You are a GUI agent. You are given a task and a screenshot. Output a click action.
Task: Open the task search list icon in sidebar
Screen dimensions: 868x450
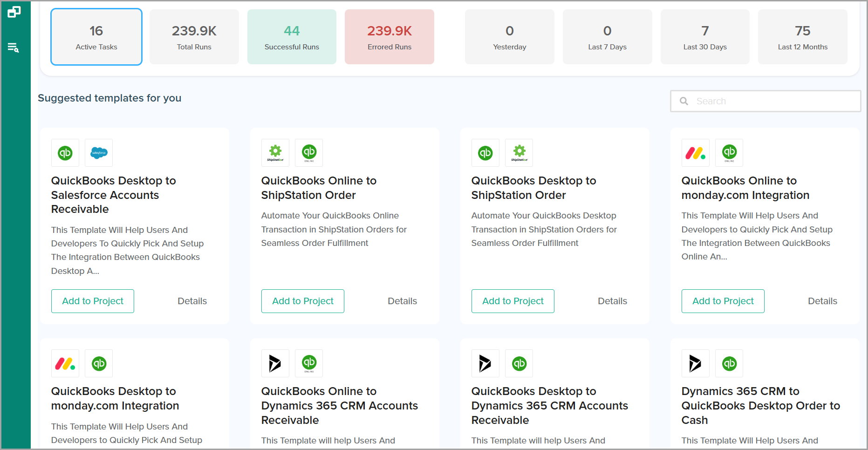click(14, 48)
